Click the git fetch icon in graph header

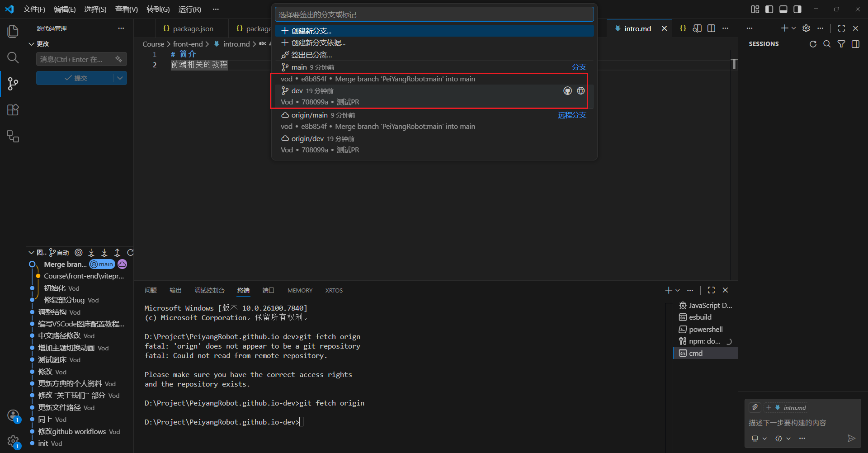[x=91, y=252]
